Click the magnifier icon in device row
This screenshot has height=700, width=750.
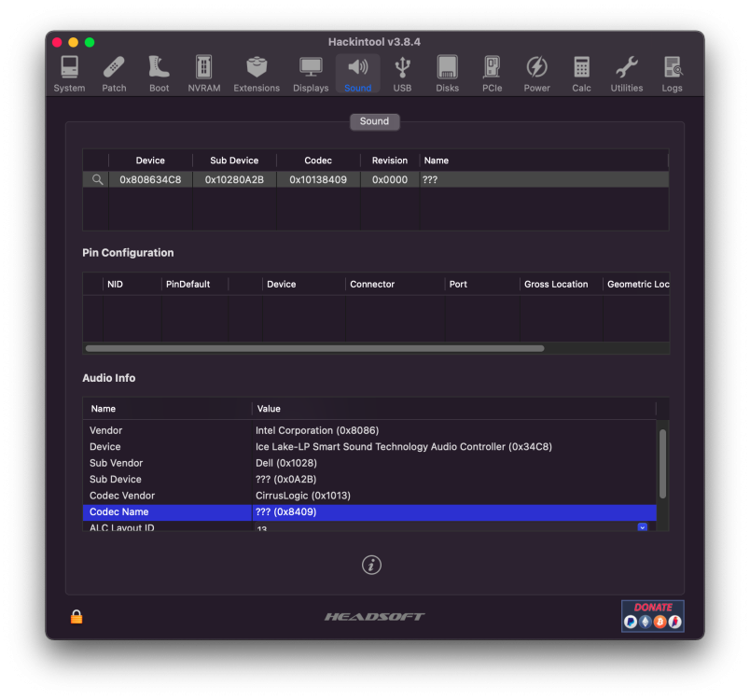(x=97, y=179)
